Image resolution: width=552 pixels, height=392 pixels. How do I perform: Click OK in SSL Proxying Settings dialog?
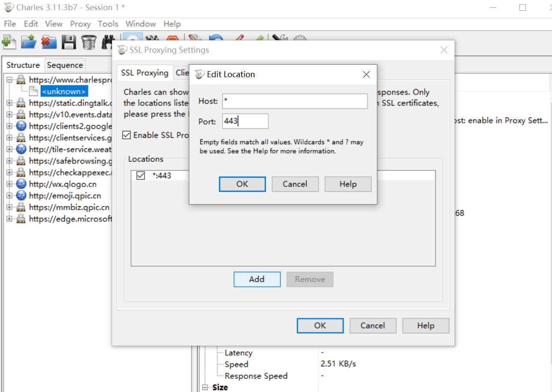tap(320, 326)
